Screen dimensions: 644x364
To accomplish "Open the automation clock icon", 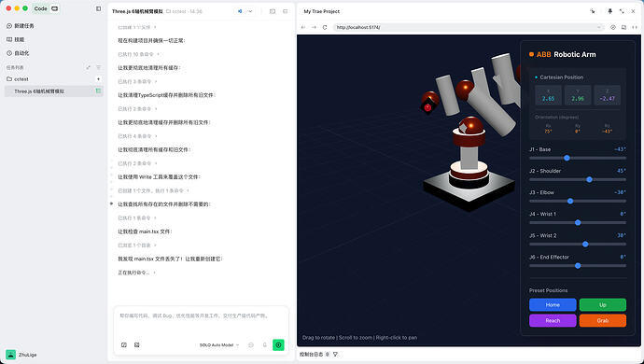I will pyautogui.click(x=9, y=53).
